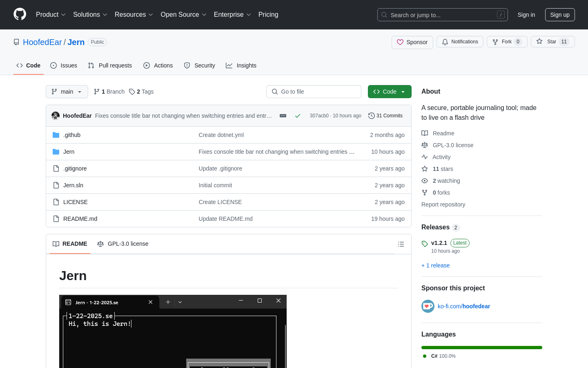View the 1 Branch list
The width and height of the screenshot is (588, 368).
[x=109, y=92]
